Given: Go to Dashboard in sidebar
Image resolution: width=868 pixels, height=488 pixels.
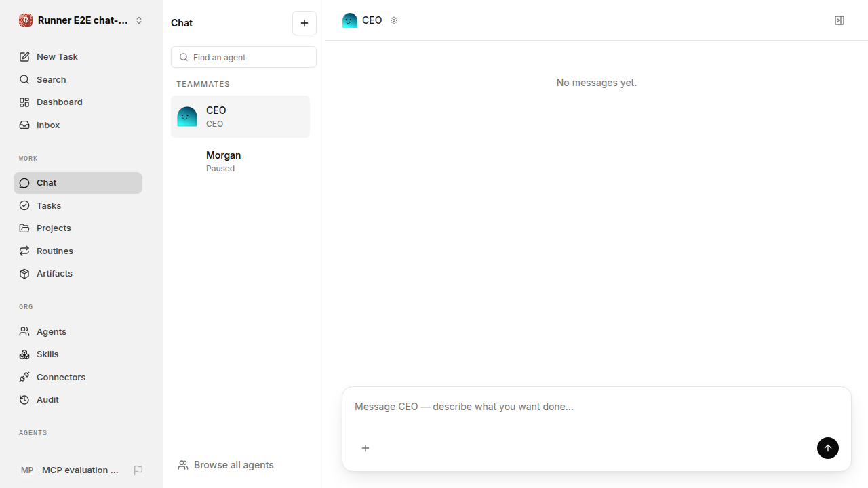Looking at the screenshot, I should pos(78,102).
